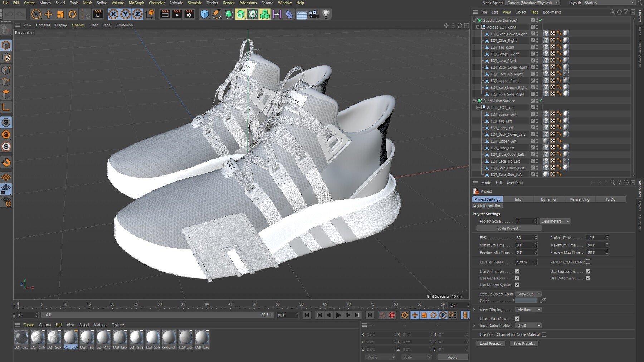This screenshot has height=362, width=644.
Task: Select the Live Selection tool
Action: click(x=36, y=14)
